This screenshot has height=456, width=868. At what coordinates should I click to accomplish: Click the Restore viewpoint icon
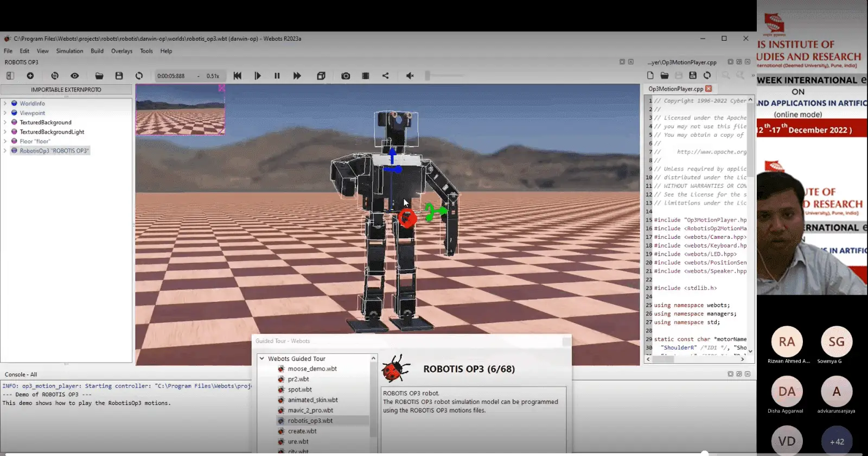55,76
